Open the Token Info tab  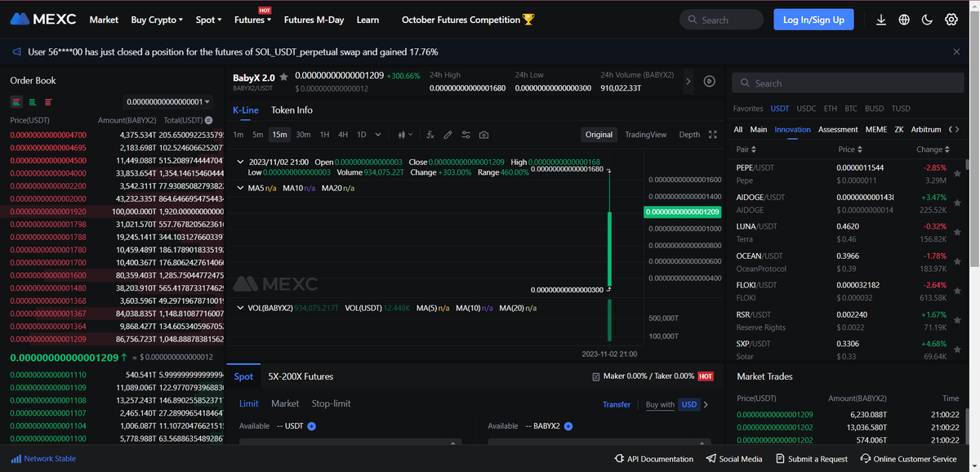click(292, 110)
